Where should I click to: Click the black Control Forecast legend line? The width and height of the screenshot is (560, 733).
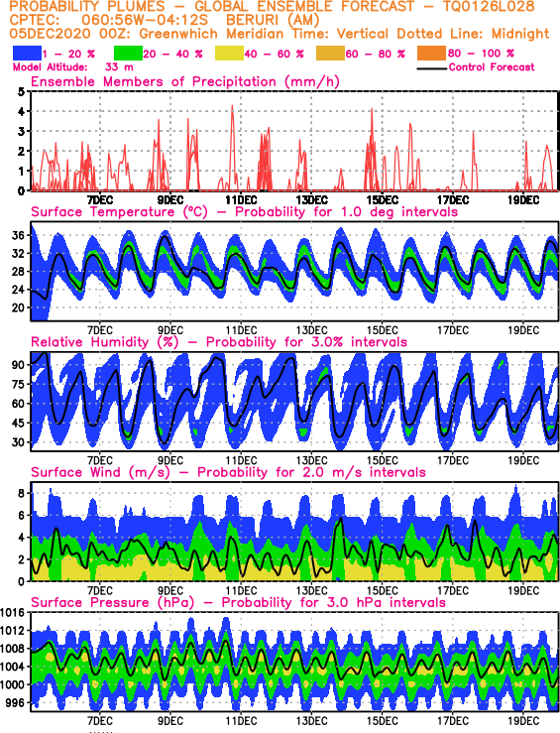[431, 69]
